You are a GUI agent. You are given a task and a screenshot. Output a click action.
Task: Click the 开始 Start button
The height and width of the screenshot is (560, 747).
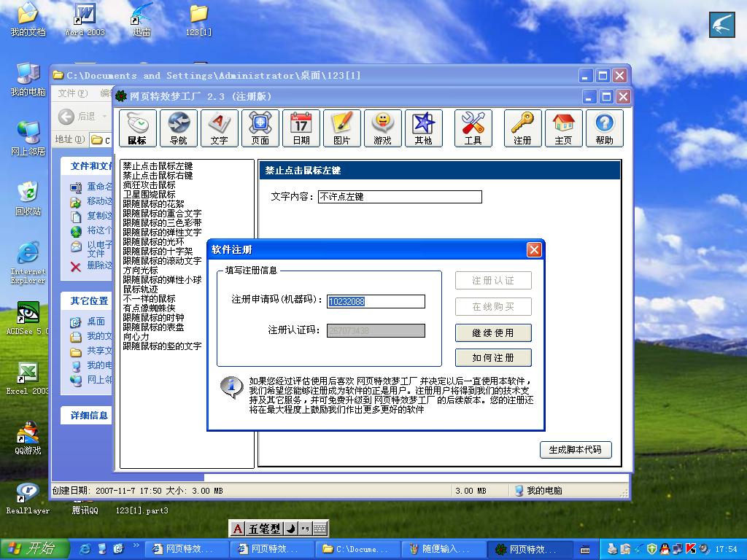34,549
